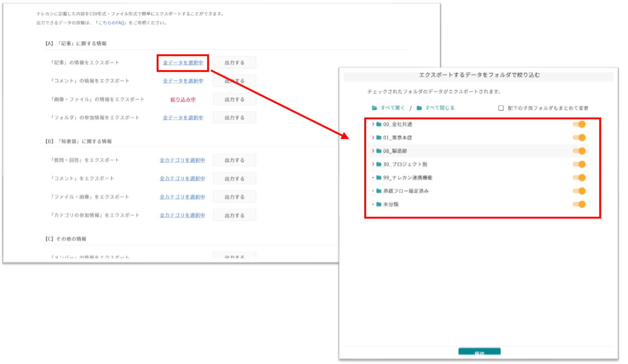Screen dimensions: 628x364
Task: Click 出力する for 「カテゴリの参加情報」
Action: (x=235, y=215)
